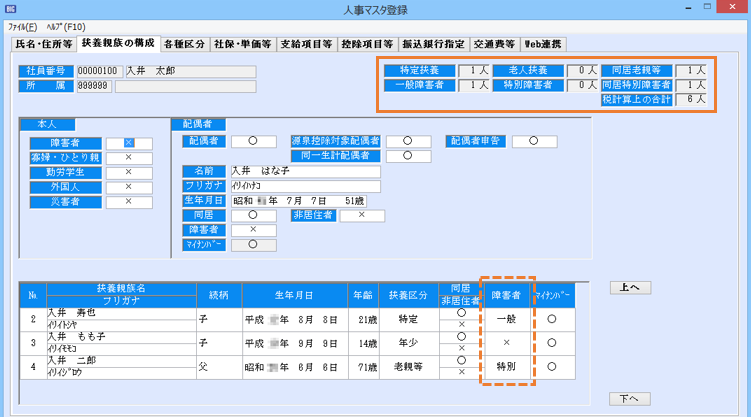
Task: Open the ファイル(F) menu
Action: coord(22,27)
